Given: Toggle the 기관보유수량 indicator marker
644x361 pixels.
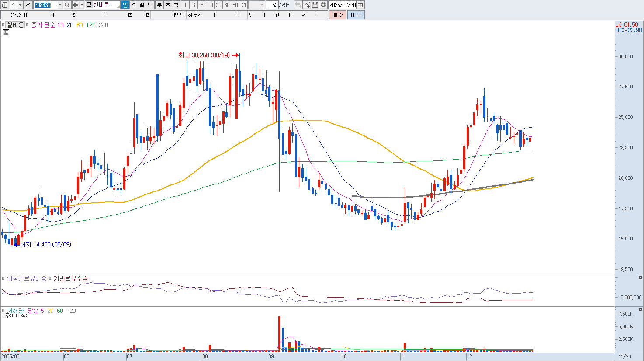Looking at the screenshot, I should point(50,278).
